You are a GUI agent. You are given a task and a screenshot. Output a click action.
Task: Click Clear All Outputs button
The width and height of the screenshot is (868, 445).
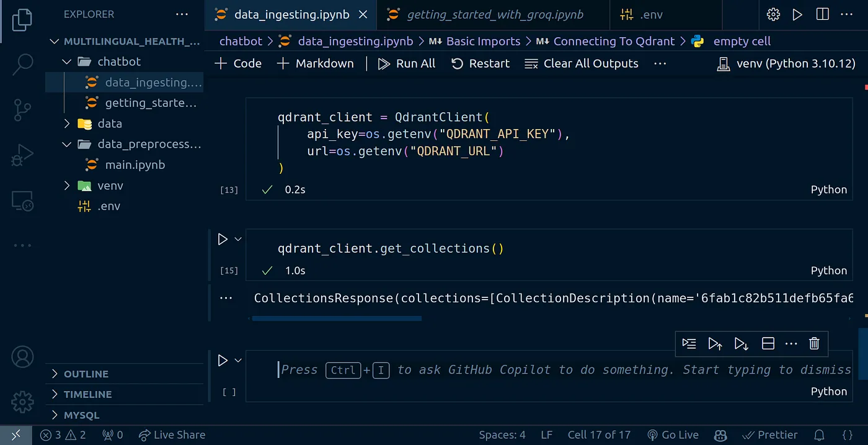tap(582, 63)
